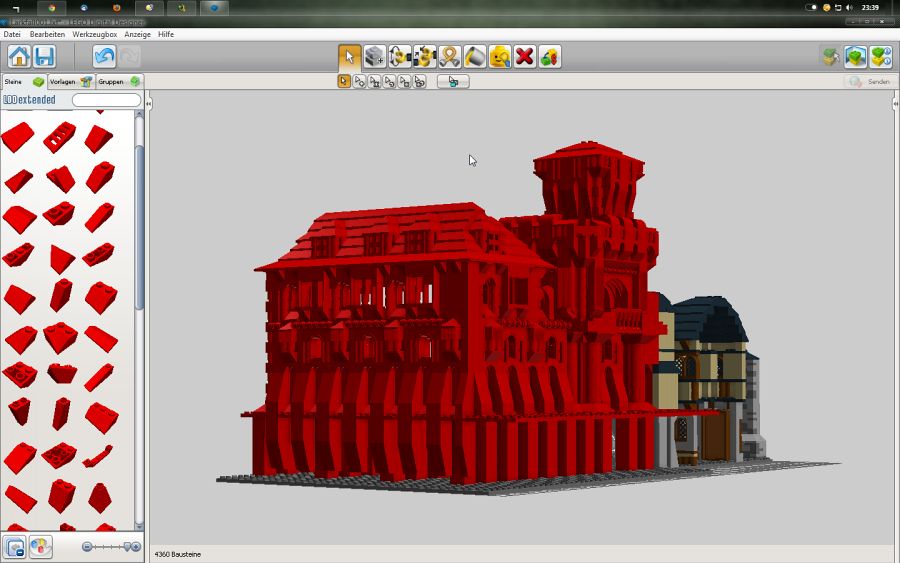The image size is (900, 563).
Task: Choose the Hinge tool
Action: pos(400,56)
